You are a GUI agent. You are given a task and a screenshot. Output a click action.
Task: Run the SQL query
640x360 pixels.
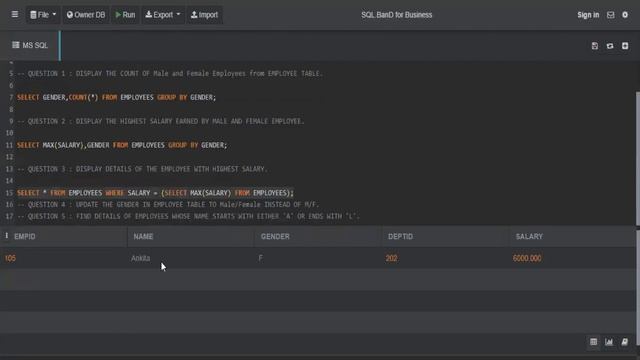point(125,15)
